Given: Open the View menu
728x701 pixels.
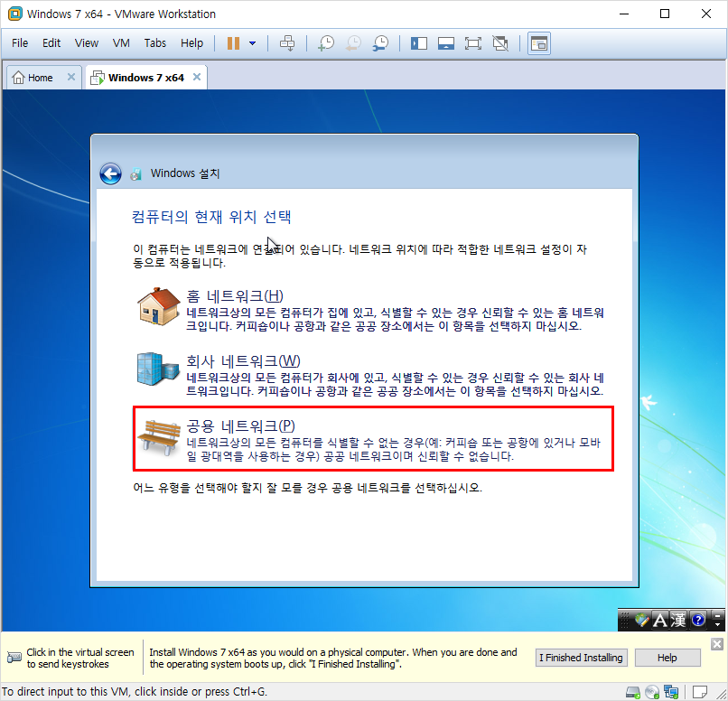Looking at the screenshot, I should 87,43.
